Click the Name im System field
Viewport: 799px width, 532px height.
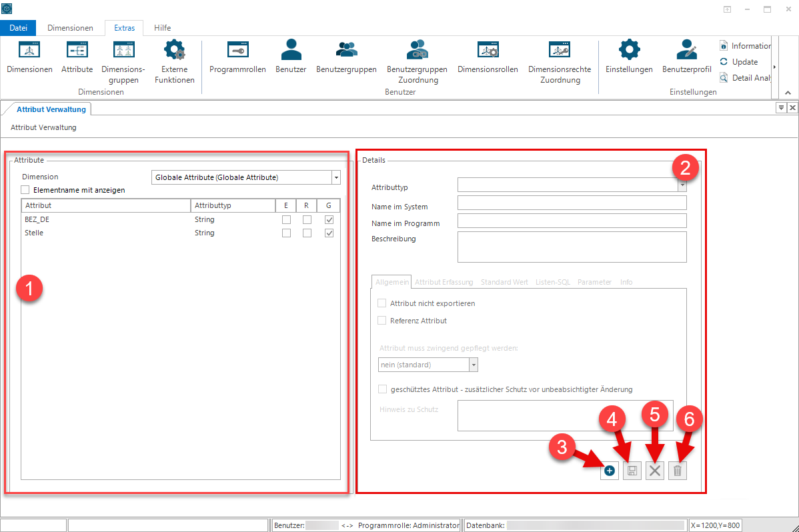pyautogui.click(x=572, y=203)
